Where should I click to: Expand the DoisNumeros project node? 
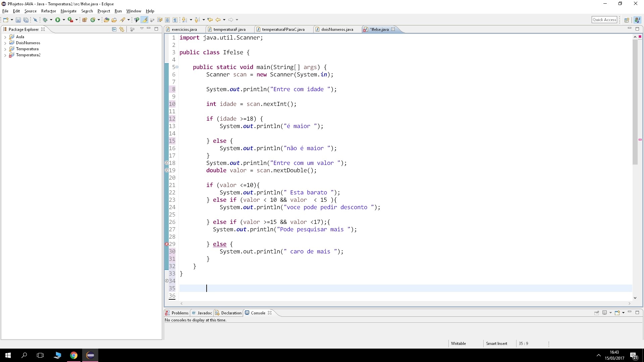pos(5,43)
